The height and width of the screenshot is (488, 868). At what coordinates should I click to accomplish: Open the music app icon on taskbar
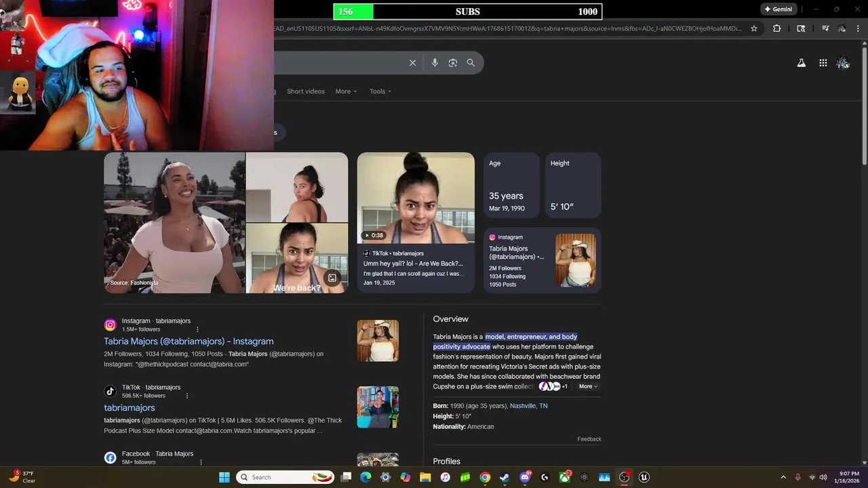pyautogui.click(x=445, y=477)
